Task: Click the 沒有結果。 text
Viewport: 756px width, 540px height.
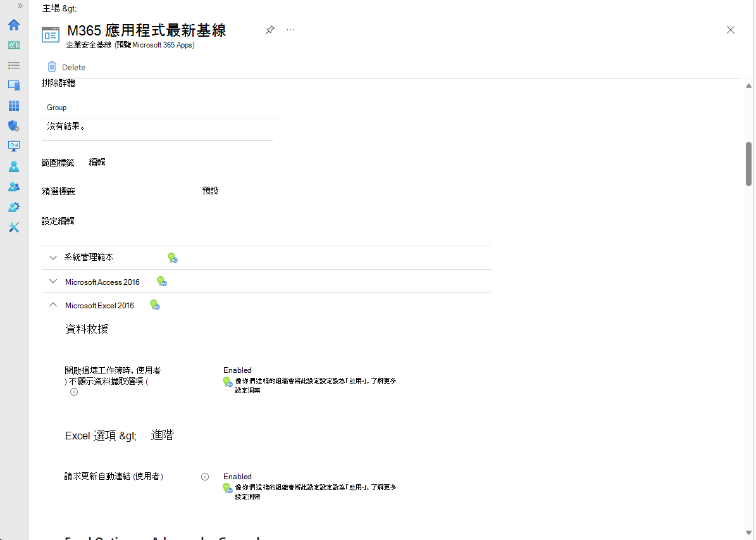Action: click(66, 127)
